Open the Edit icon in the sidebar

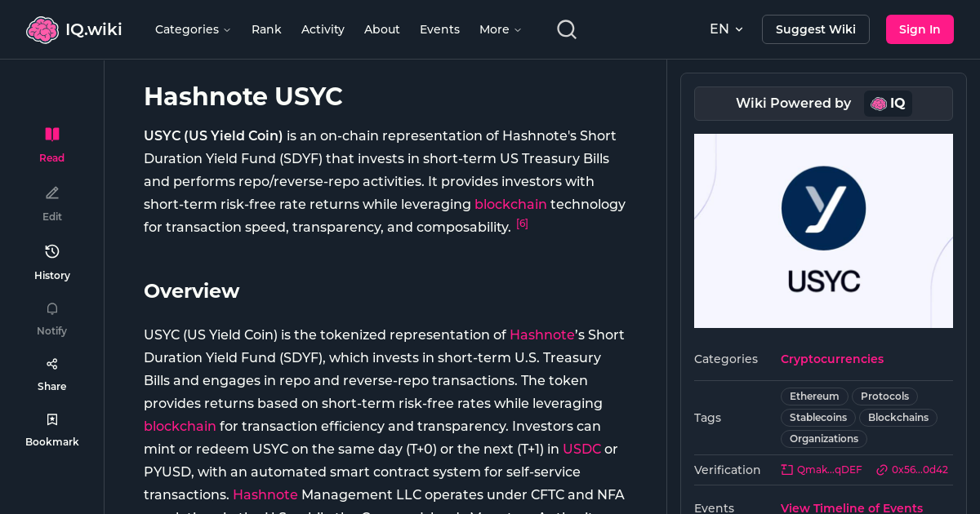tap(51, 202)
